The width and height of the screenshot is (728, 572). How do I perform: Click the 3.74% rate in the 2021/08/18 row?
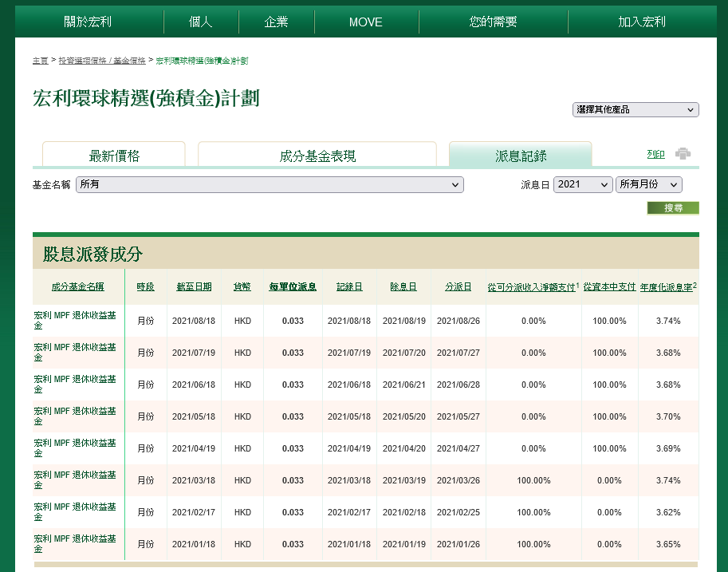(x=668, y=321)
